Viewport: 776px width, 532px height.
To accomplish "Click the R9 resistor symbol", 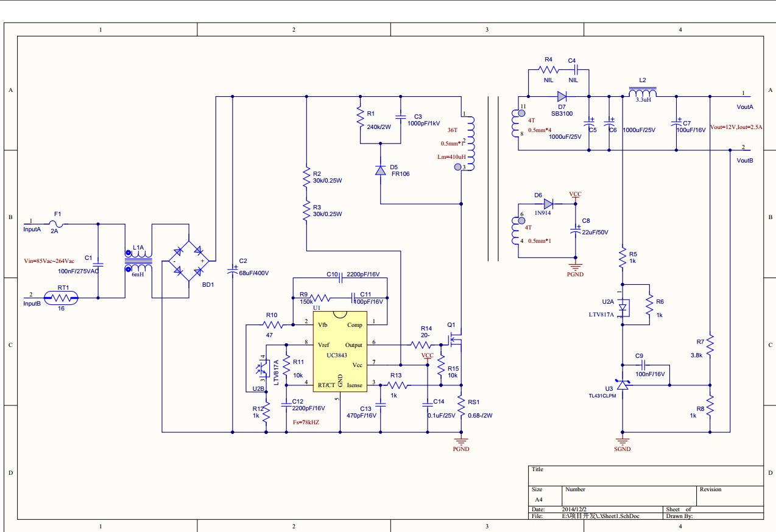I will [320, 298].
